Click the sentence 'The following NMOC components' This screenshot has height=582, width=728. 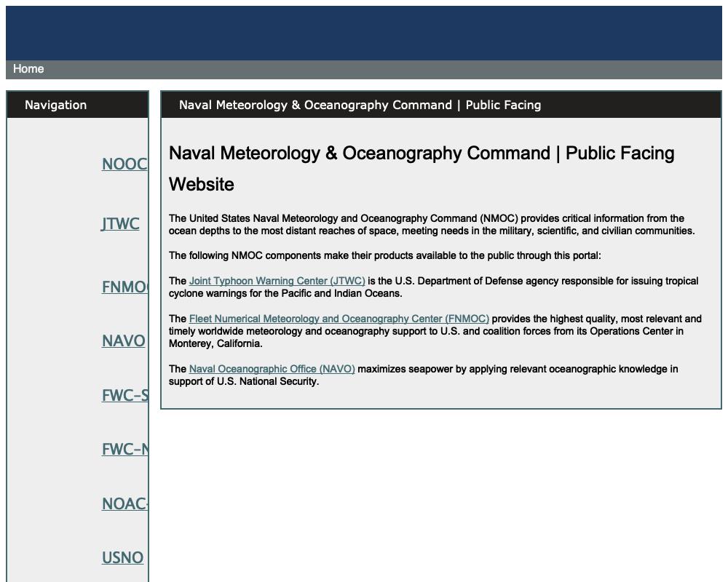point(384,255)
